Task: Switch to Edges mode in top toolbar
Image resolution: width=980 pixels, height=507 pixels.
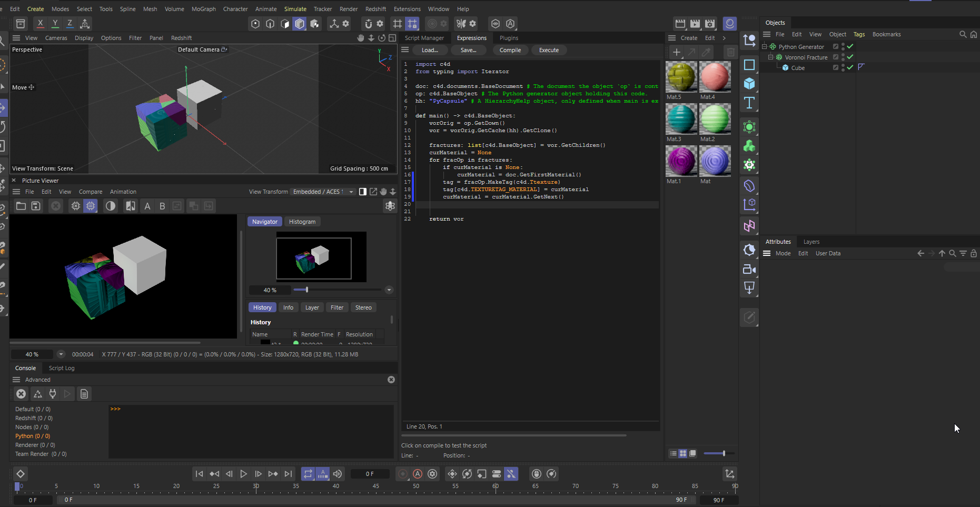Action: pyautogui.click(x=270, y=24)
